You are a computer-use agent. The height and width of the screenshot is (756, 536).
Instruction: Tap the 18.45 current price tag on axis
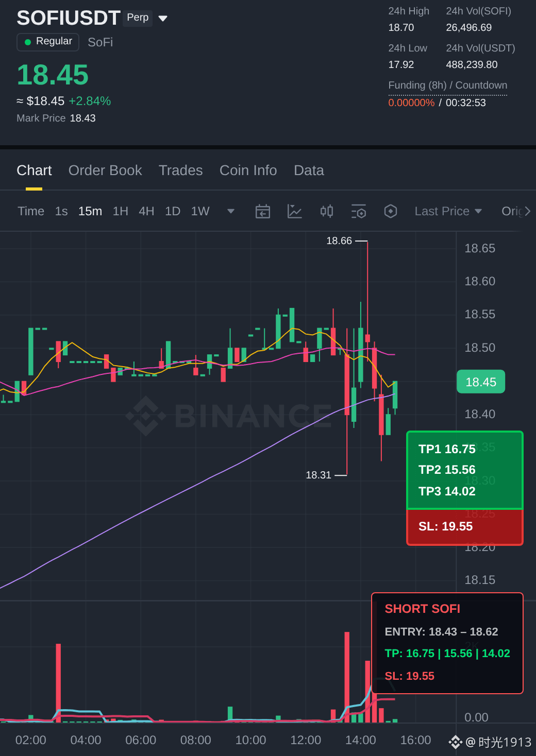(481, 382)
